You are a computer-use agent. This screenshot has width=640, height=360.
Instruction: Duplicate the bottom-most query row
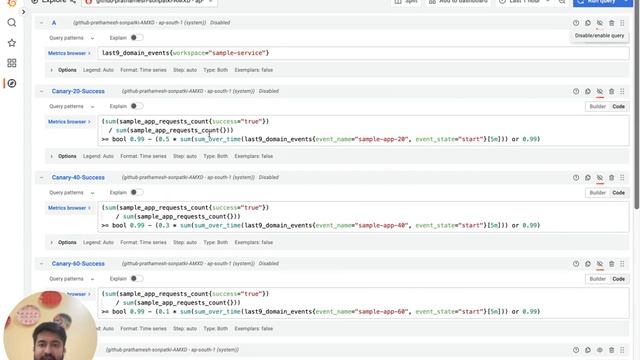click(588, 350)
